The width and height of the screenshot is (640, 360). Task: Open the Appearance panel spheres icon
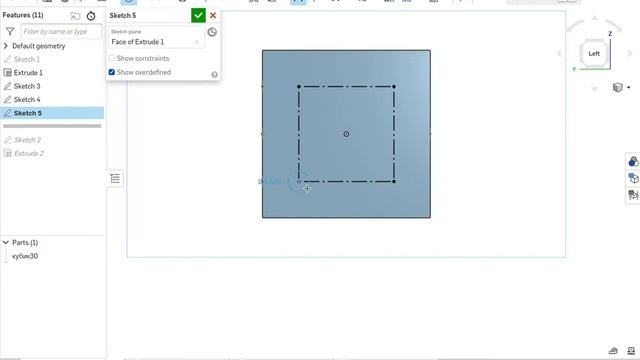click(x=633, y=162)
